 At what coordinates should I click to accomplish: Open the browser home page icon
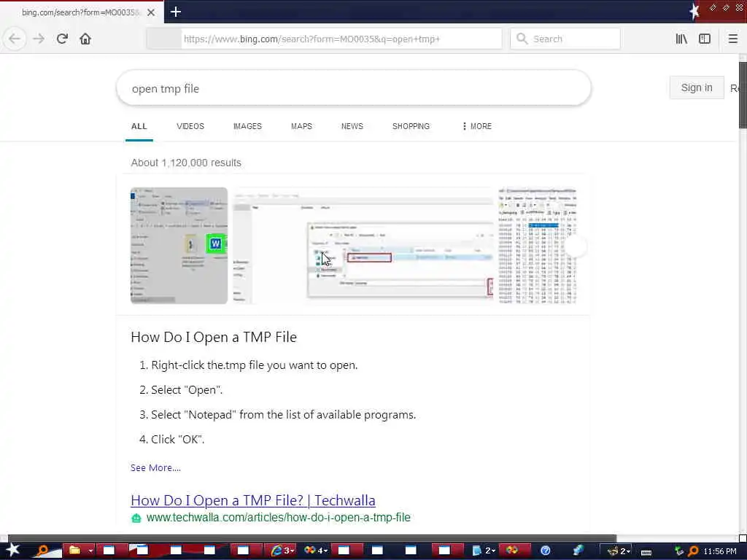(85, 39)
